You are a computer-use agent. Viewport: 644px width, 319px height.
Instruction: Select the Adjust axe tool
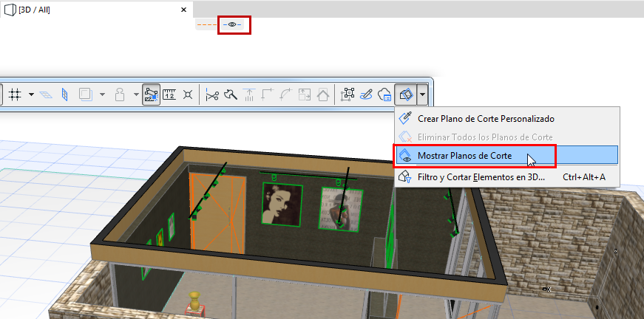(231, 95)
